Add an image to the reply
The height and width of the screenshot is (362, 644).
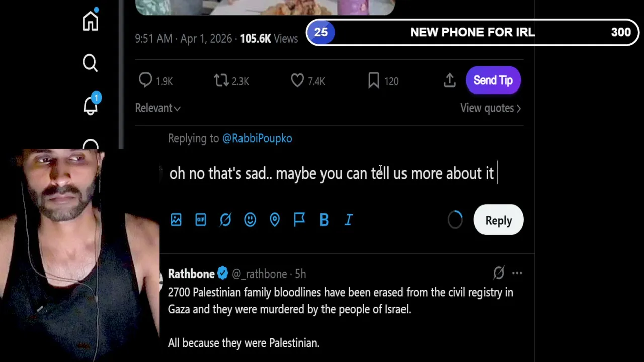click(176, 220)
